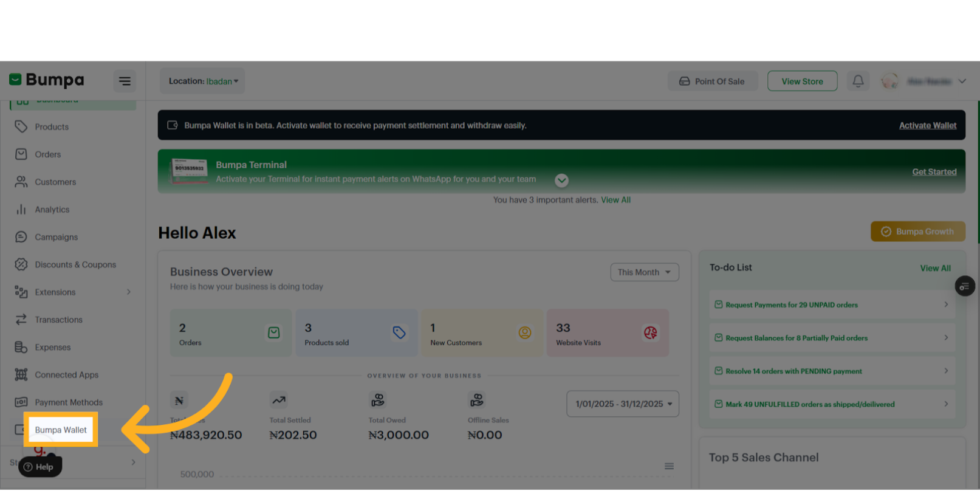Open Orders icon in sidebar
The image size is (980, 502).
click(x=21, y=154)
